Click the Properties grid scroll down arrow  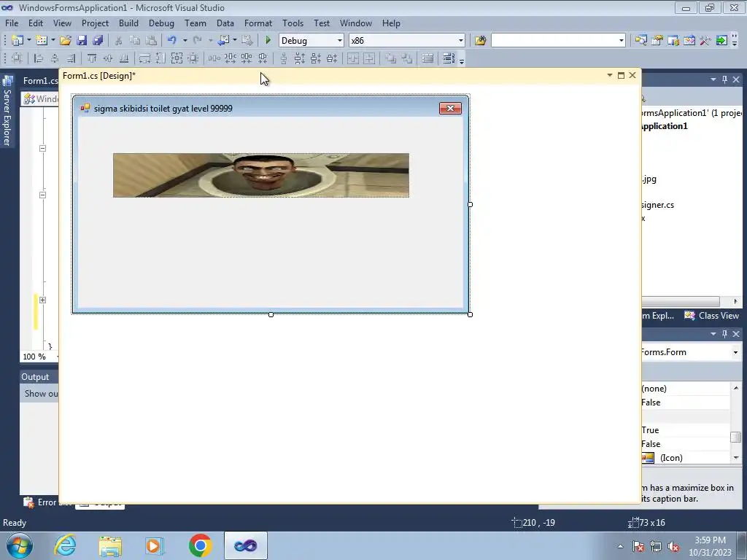(736, 458)
